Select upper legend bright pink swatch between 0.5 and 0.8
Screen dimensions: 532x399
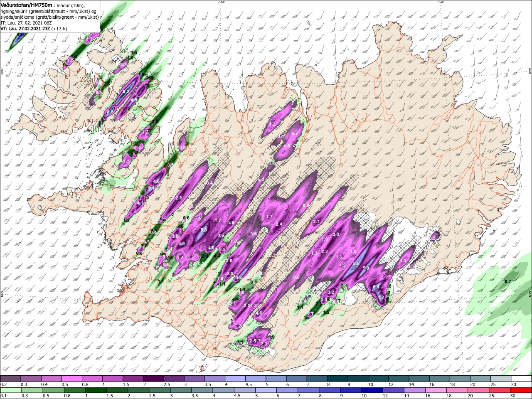tap(72, 379)
